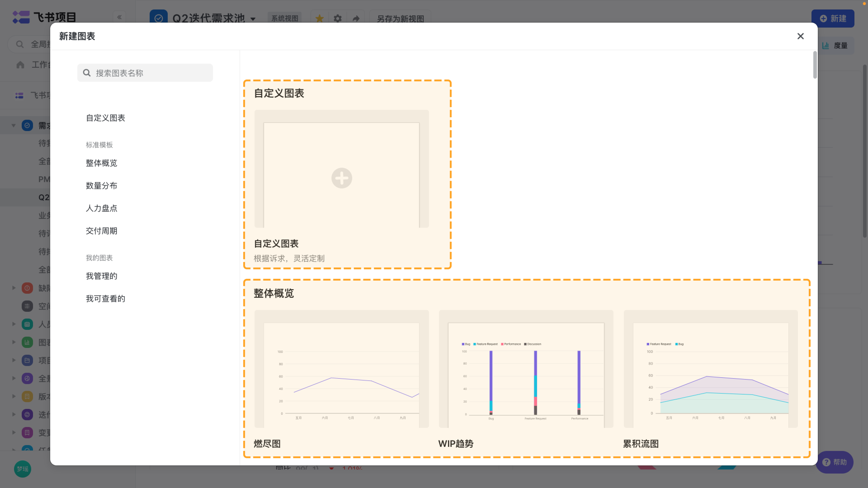Image resolution: width=868 pixels, height=488 pixels.
Task: Expand the 项目 node arrow
Action: (14, 360)
